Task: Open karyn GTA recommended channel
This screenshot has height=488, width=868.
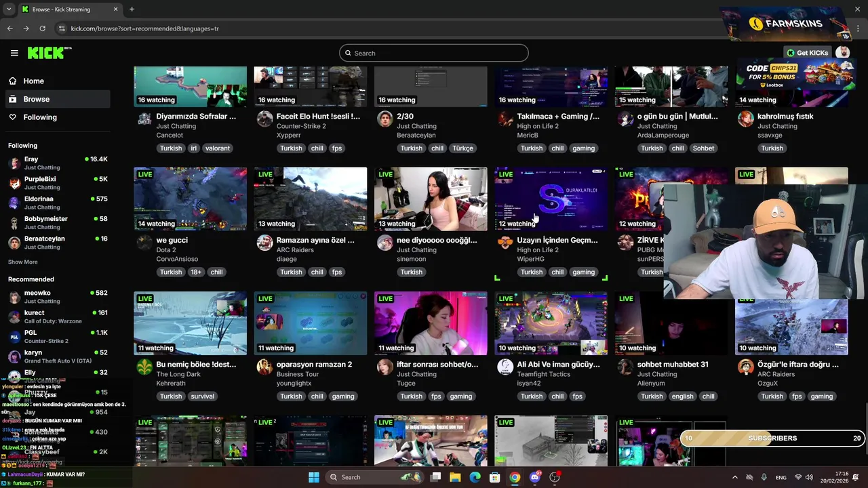Action: pyautogui.click(x=58, y=356)
